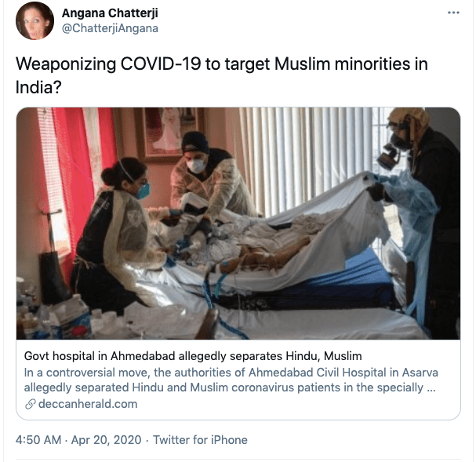This screenshot has height=462, width=476.
Task: Click the truncation ellipsis ending the card description
Action: click(x=431, y=388)
